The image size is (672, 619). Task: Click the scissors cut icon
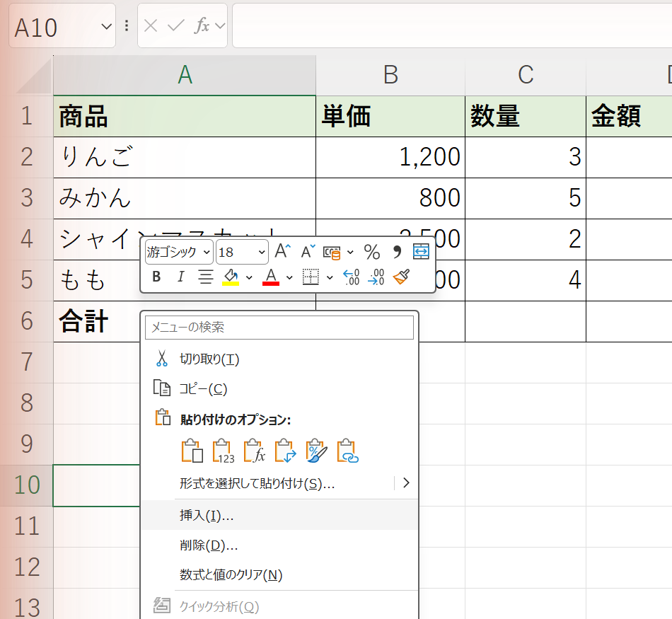tap(161, 359)
